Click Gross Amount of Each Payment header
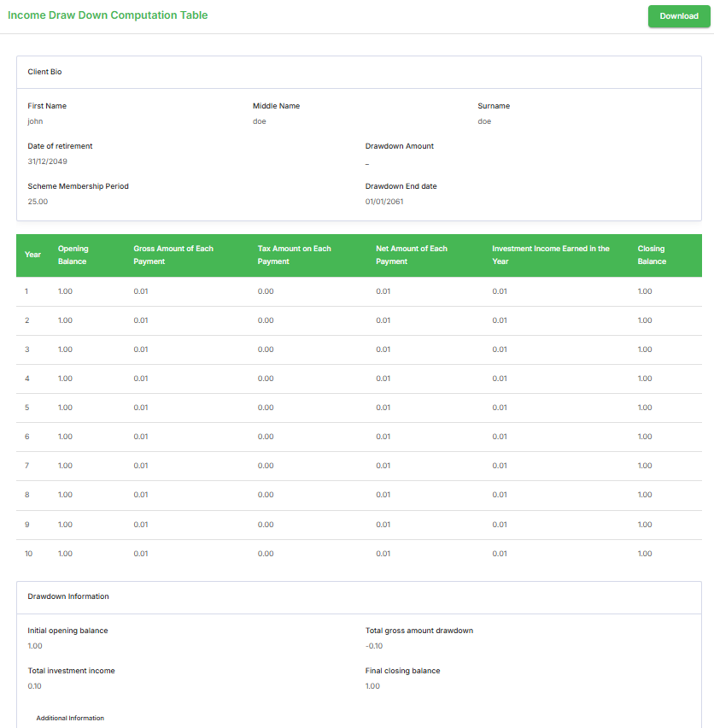Viewport: 714px width, 728px height. [x=173, y=255]
